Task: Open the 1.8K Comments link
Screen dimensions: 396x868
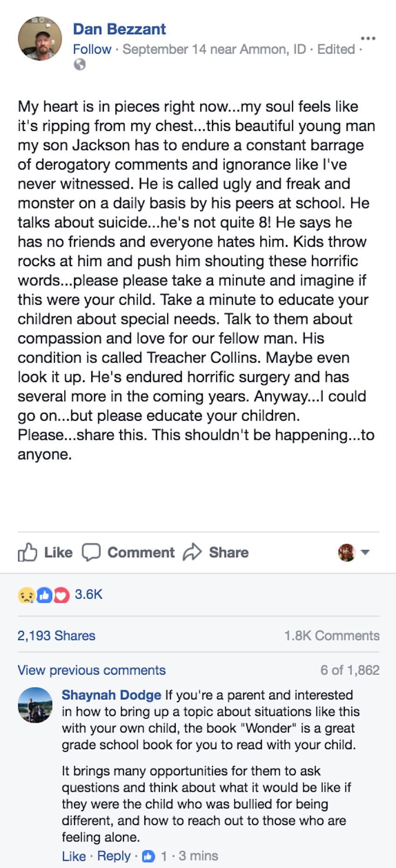Action: [x=332, y=636]
